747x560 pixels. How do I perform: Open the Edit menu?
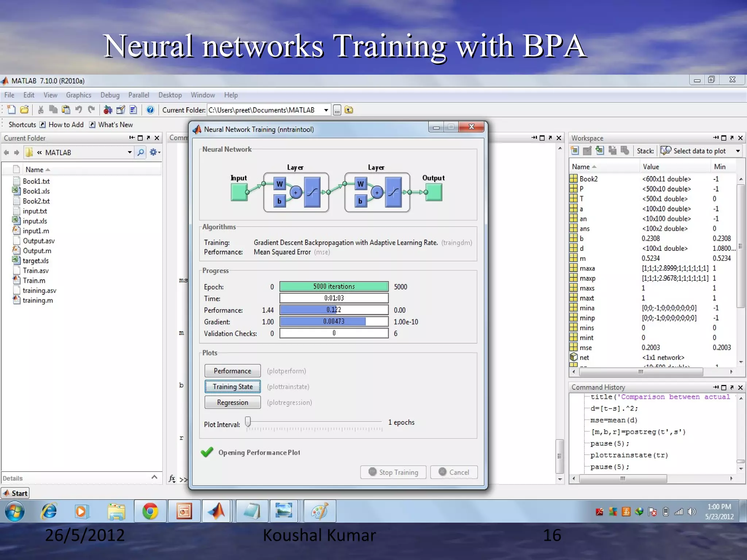(29, 95)
